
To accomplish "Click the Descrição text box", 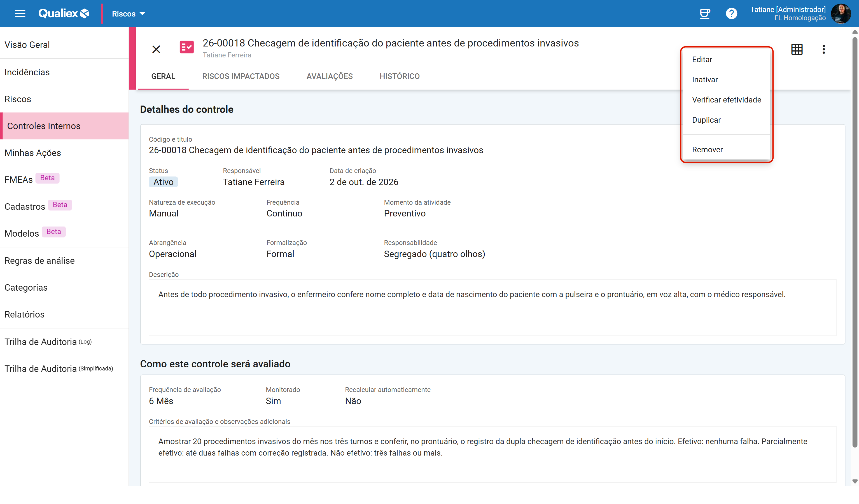I will (x=492, y=308).
